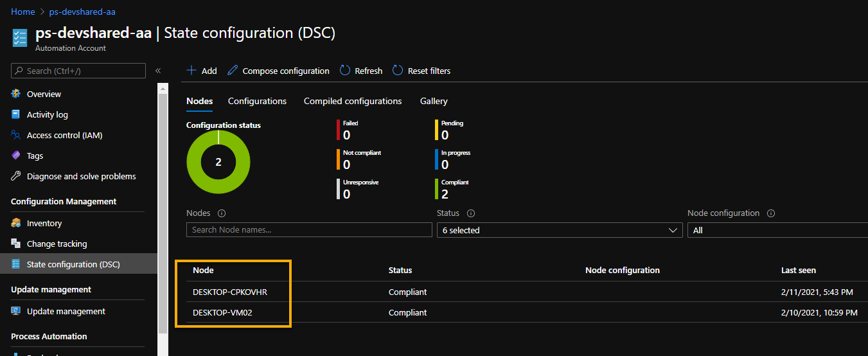Click the Add button
This screenshot has height=356, width=868.
point(202,71)
